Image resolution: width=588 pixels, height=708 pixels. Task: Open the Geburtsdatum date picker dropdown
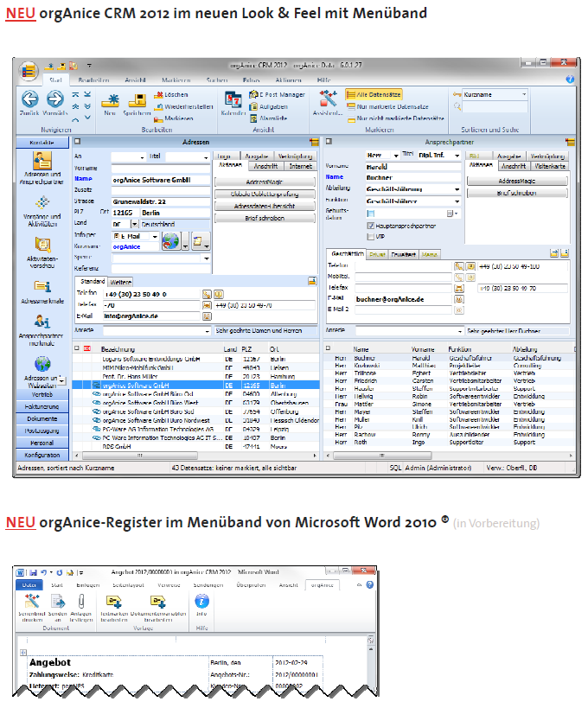tap(452, 214)
